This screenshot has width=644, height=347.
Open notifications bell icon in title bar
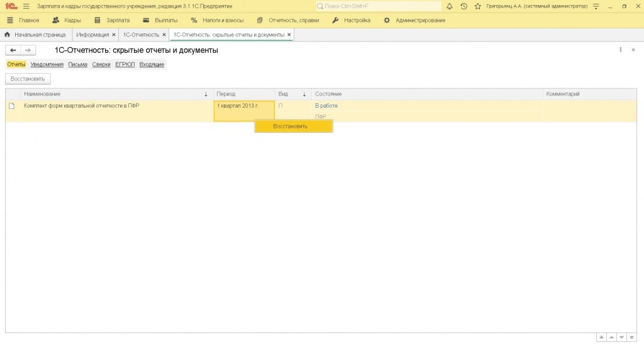(x=450, y=6)
